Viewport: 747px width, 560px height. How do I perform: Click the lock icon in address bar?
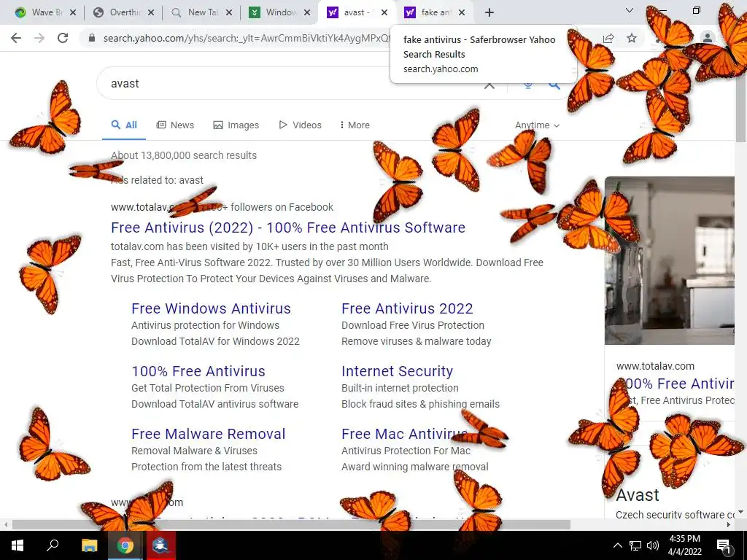click(x=92, y=38)
